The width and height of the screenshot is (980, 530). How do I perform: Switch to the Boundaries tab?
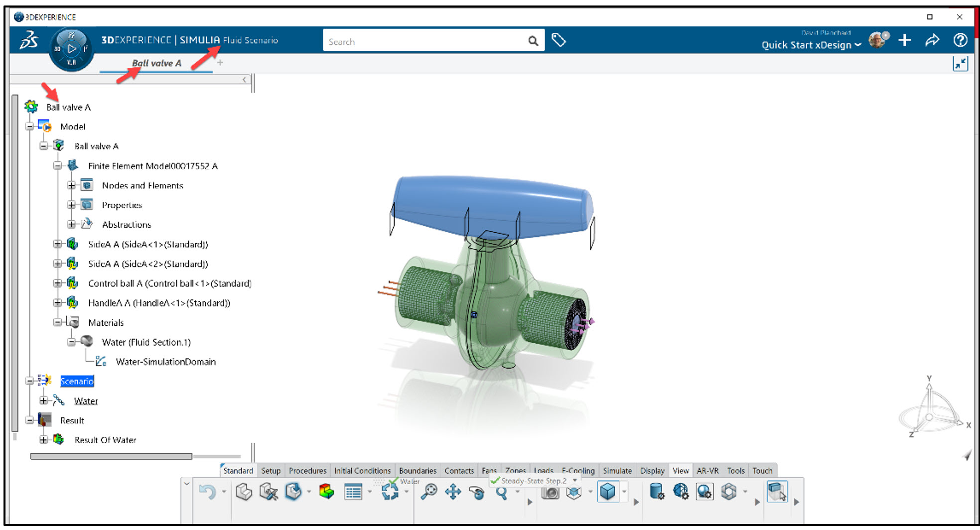coord(418,470)
